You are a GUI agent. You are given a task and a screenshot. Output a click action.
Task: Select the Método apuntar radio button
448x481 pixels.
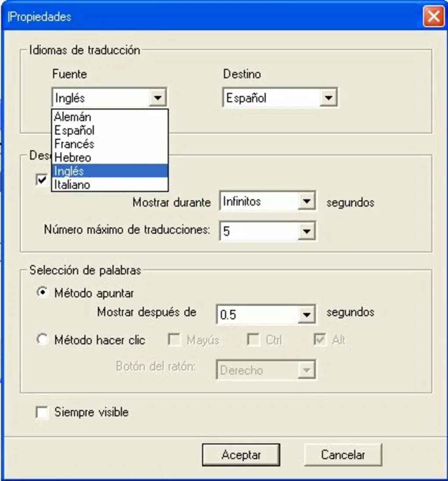42,292
